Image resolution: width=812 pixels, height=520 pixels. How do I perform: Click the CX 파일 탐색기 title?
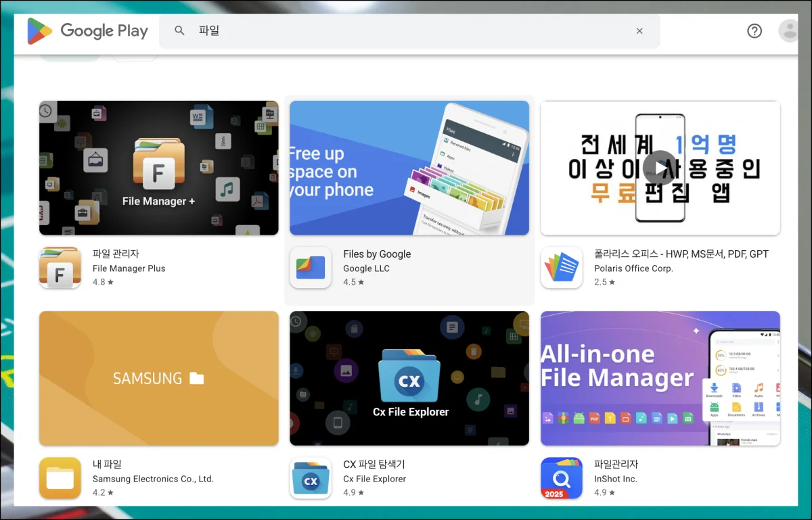pos(374,465)
